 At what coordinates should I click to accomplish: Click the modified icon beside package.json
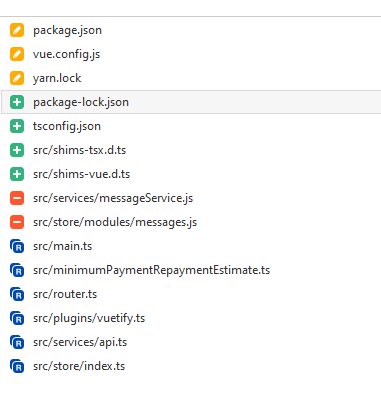pyautogui.click(x=17, y=30)
